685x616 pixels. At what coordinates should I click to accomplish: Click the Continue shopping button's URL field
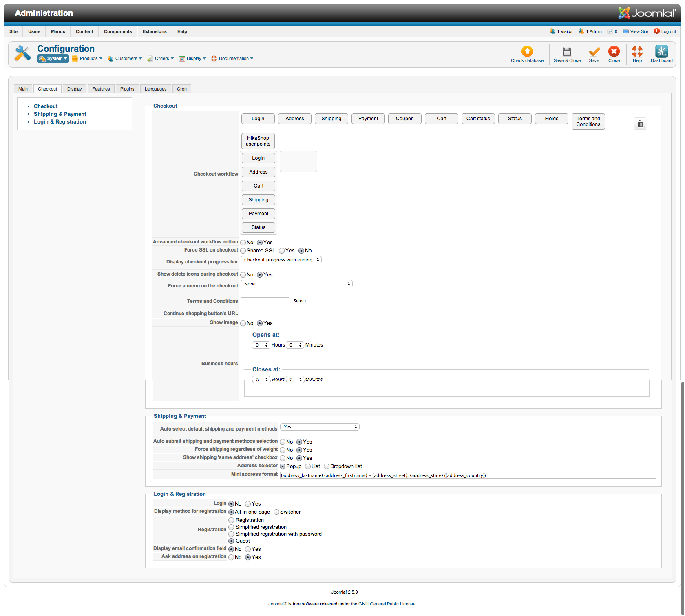265,314
